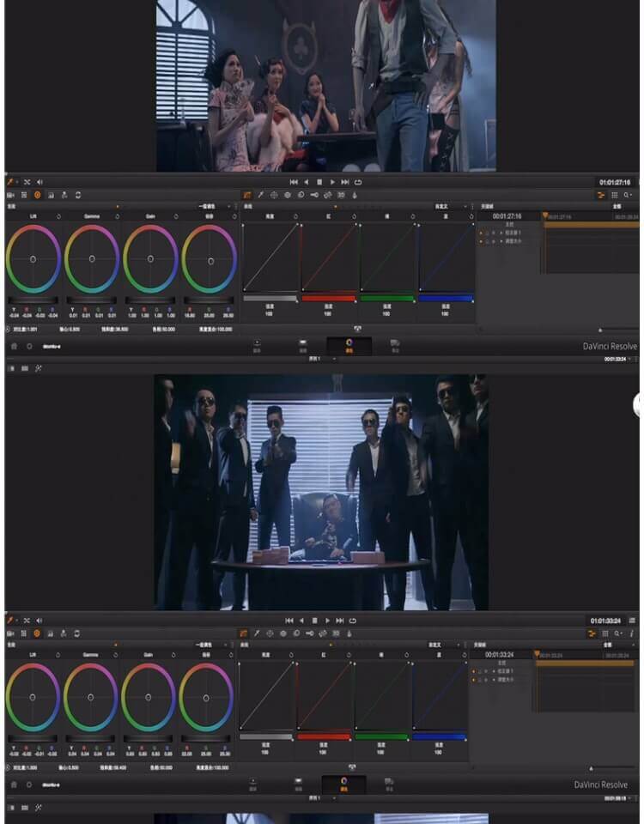The height and width of the screenshot is (824, 644).
Task: Jump to first frame in the 01:01:27:16 viewer
Action: [294, 182]
